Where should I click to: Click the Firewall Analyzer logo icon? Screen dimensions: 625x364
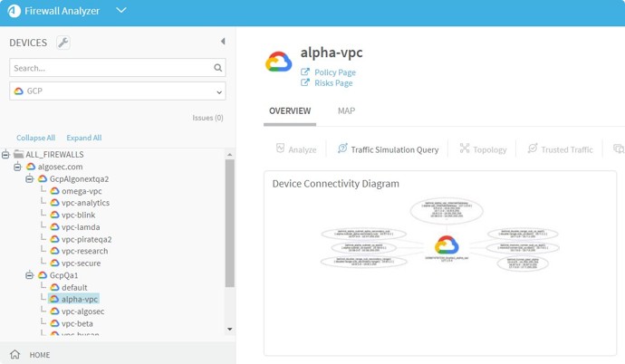pyautogui.click(x=14, y=11)
